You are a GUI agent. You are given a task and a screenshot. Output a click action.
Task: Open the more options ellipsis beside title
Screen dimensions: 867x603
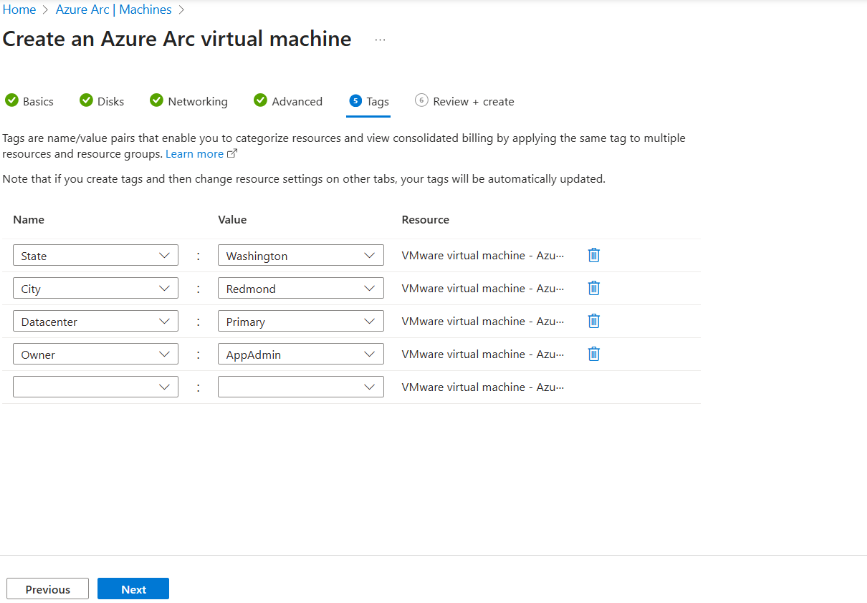click(380, 40)
